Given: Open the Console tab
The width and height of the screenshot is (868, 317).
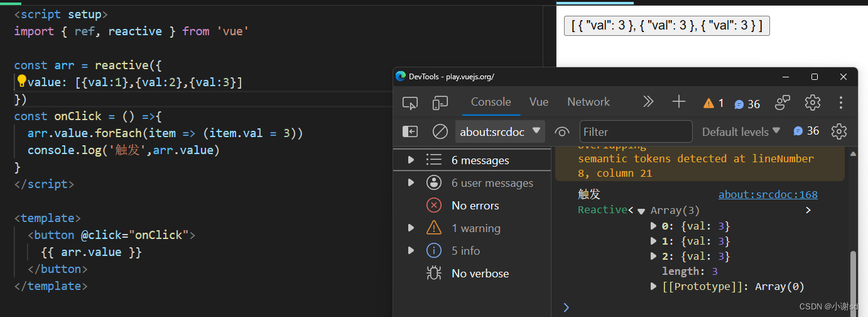Looking at the screenshot, I should pyautogui.click(x=491, y=102).
